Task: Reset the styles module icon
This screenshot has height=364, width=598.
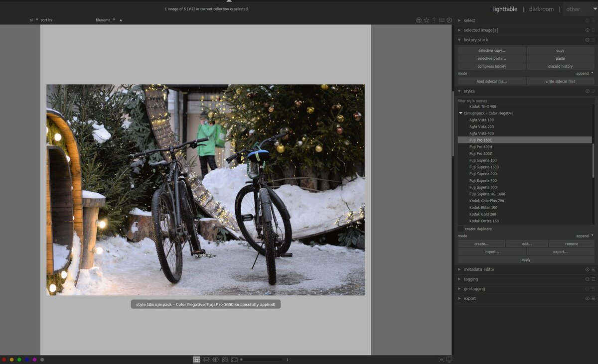Action: 587,91
